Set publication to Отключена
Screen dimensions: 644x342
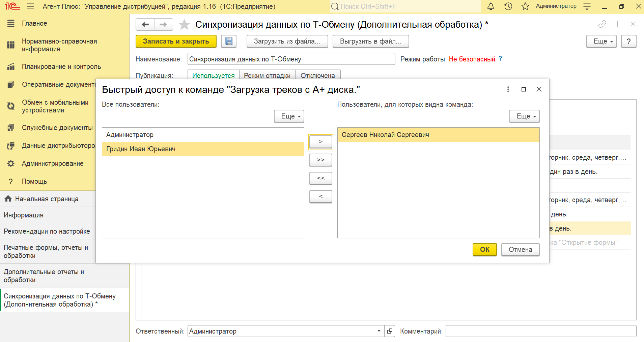318,75
